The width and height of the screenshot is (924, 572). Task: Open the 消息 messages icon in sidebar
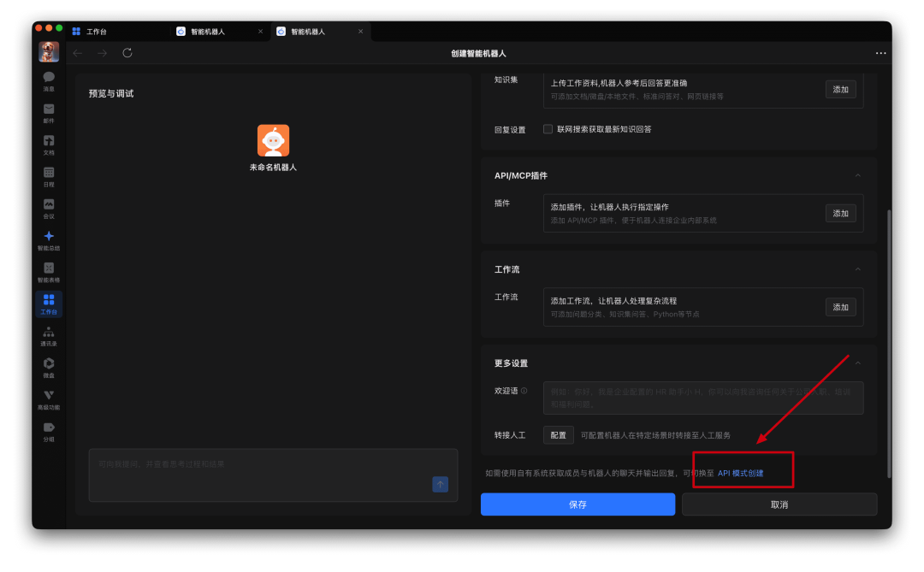pyautogui.click(x=49, y=81)
